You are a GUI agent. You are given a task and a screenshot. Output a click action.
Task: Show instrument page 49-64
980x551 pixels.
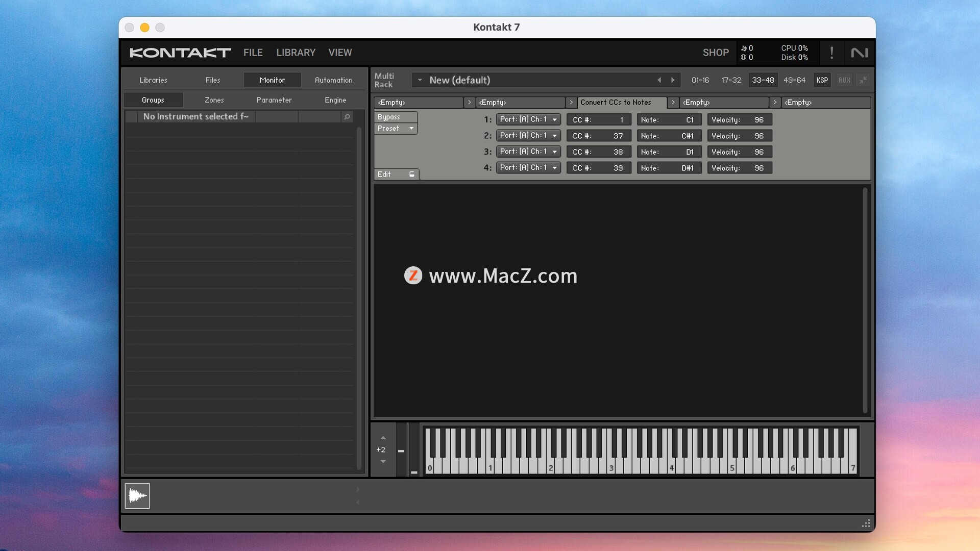tap(794, 80)
